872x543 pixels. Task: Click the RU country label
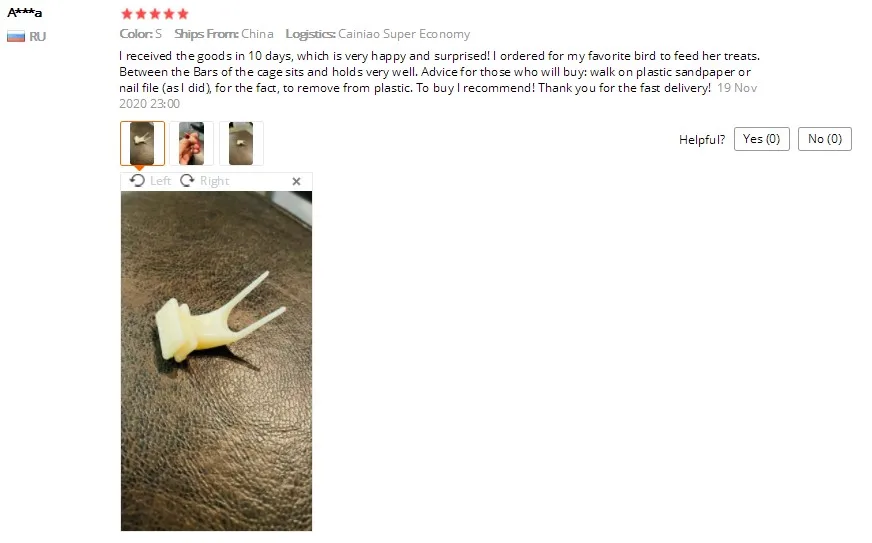[x=37, y=37]
